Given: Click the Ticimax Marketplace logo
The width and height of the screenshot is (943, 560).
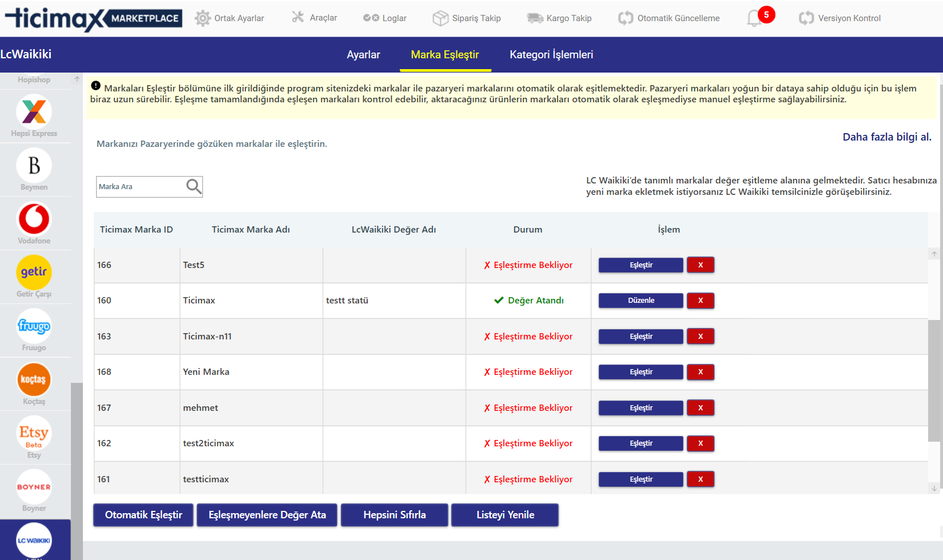Looking at the screenshot, I should click(x=94, y=18).
